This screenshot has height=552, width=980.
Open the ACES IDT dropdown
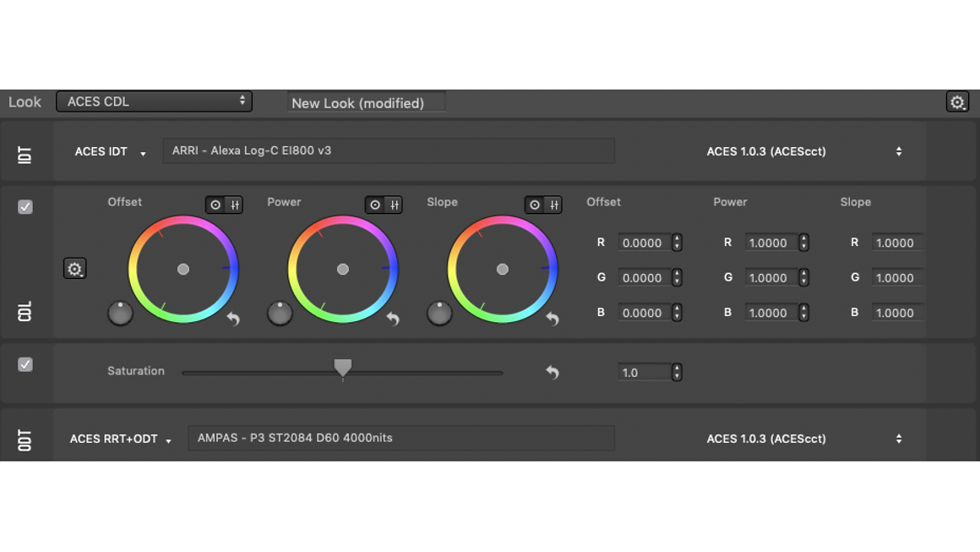(110, 152)
